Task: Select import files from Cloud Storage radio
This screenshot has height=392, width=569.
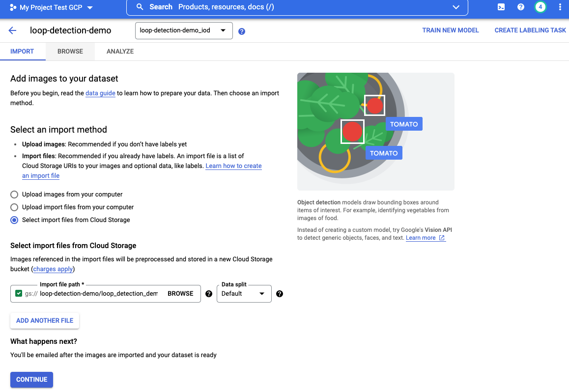Action: coord(14,220)
